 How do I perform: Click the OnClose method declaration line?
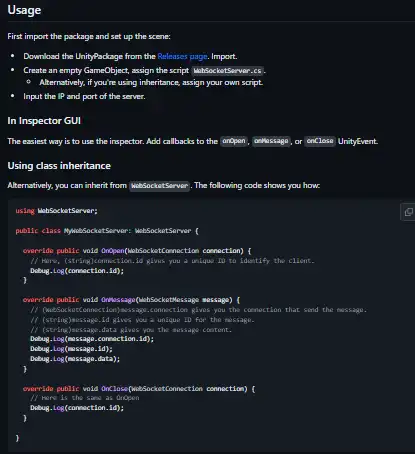click(139, 389)
